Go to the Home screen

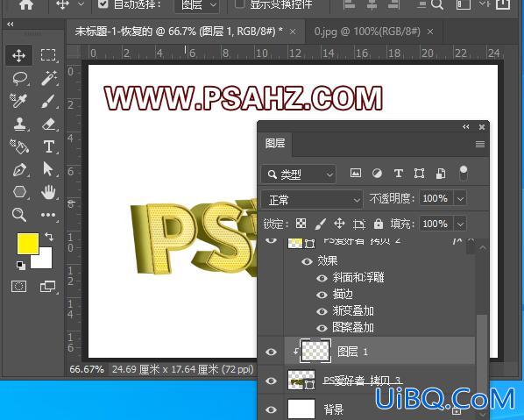[26, 4]
